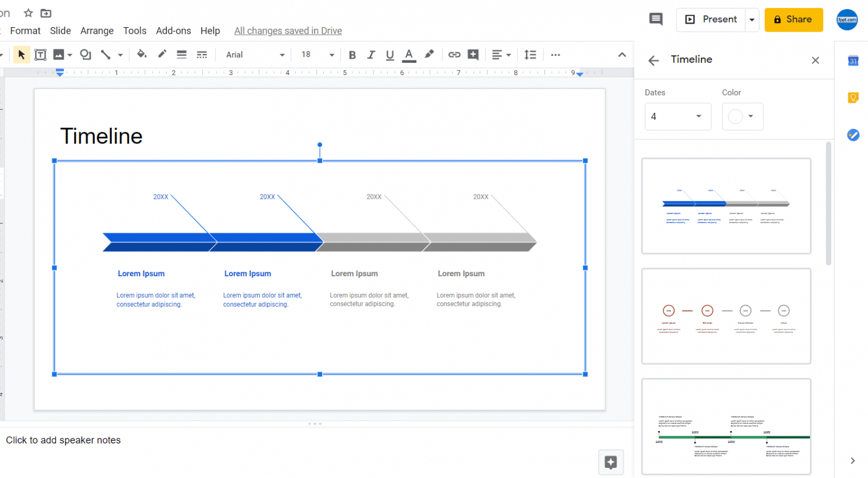This screenshot has width=868, height=478.
Task: Click the Share button
Action: click(x=793, y=19)
